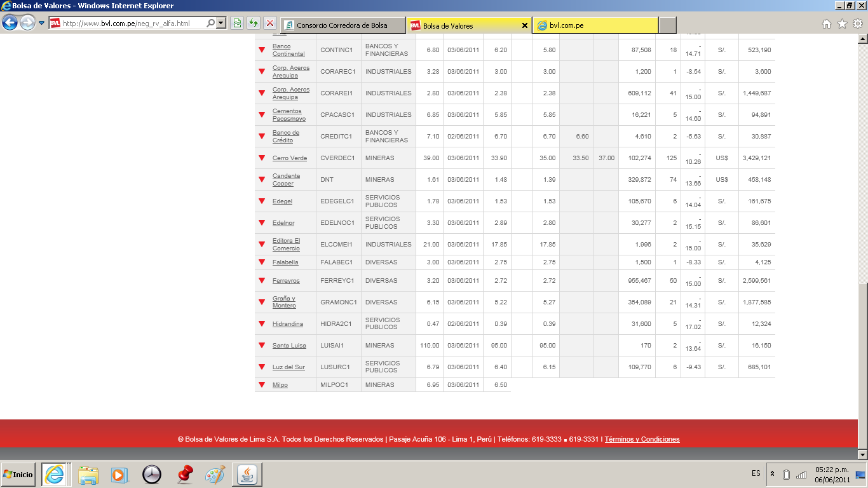Go back with the browser Back arrow
The image size is (868, 488).
tap(10, 24)
